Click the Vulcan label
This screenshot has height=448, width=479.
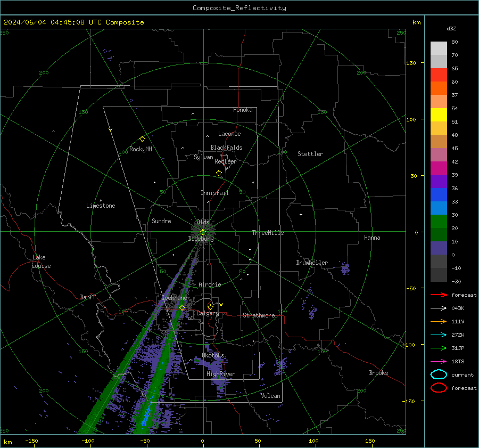[x=270, y=396]
